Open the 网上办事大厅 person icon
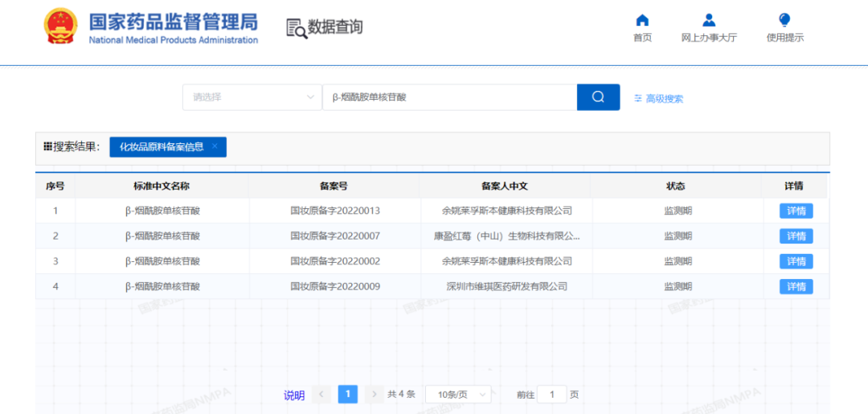The height and width of the screenshot is (414, 868). tap(708, 21)
